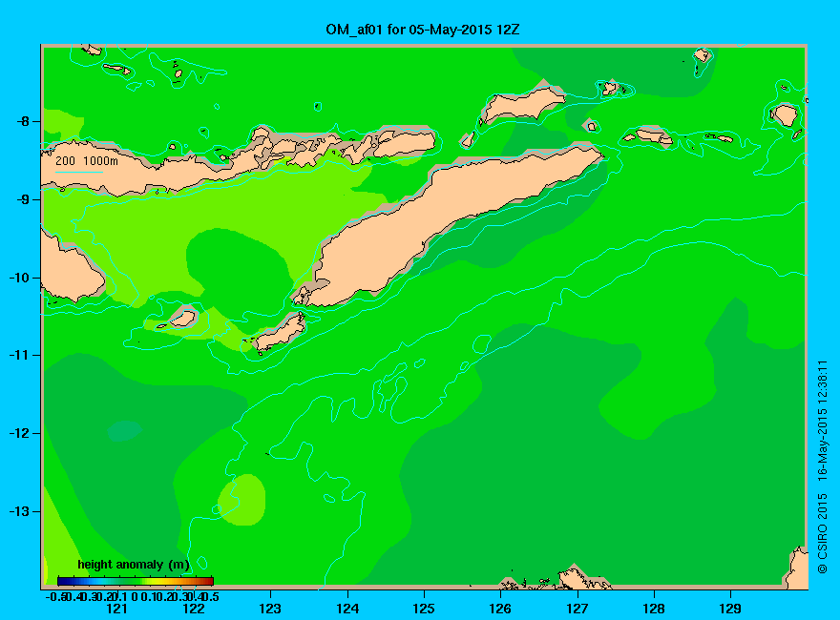Click the longitude label '121' on the x-axis
Screen dimensions: 840x620
click(x=116, y=609)
